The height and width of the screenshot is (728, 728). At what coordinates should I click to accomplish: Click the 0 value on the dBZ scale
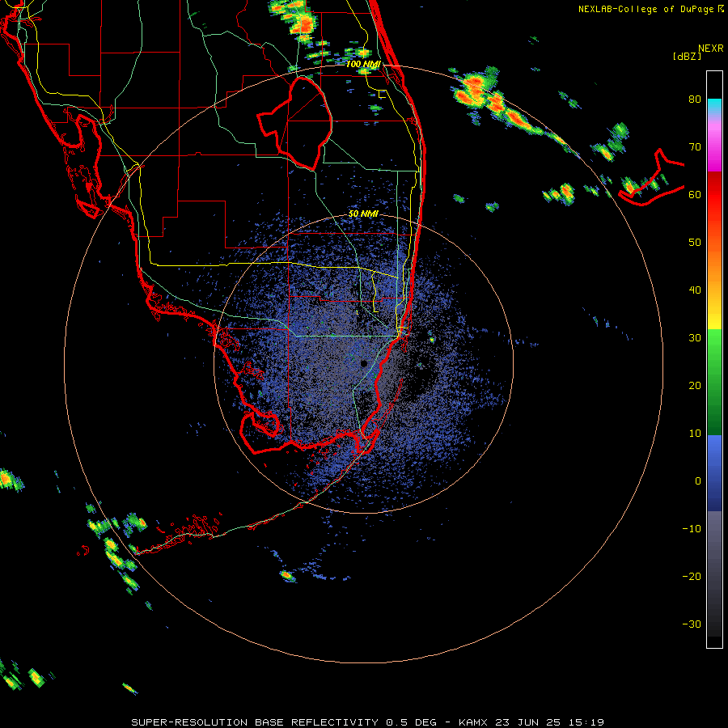[x=698, y=481]
